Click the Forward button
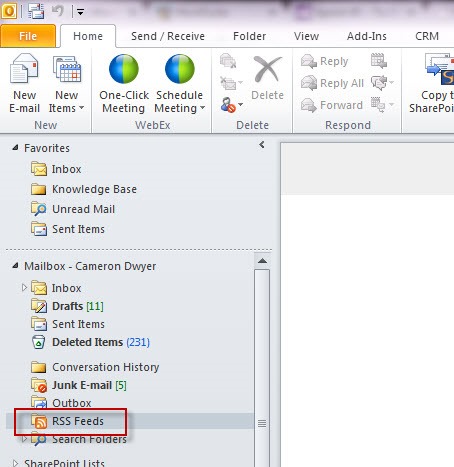The image size is (454, 467). point(331,105)
